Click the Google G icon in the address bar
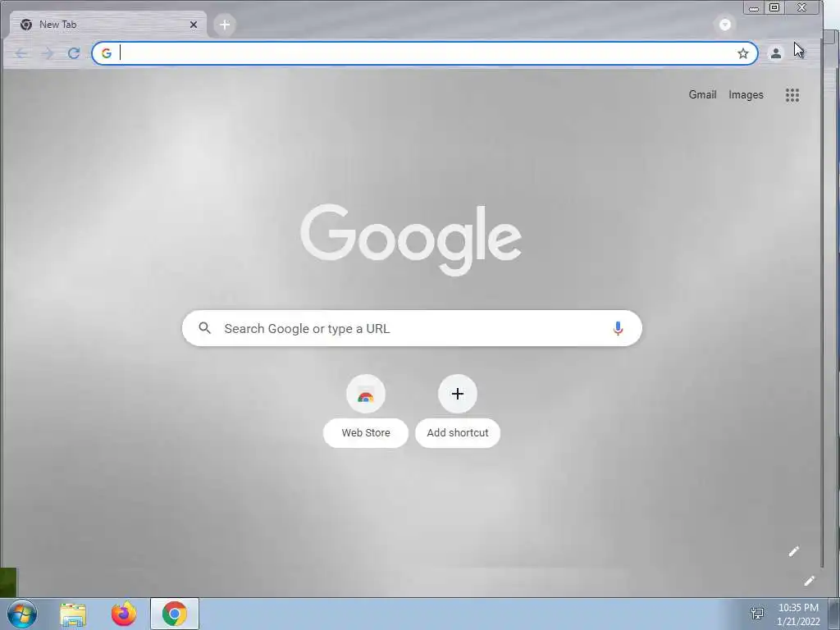Image resolution: width=840 pixels, height=630 pixels. click(x=107, y=53)
